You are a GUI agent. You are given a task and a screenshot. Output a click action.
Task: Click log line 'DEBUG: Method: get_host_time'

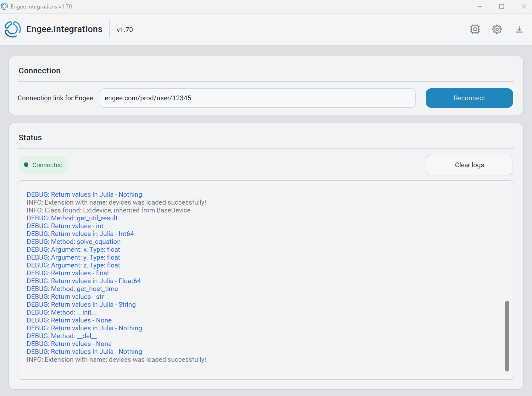coord(72,289)
